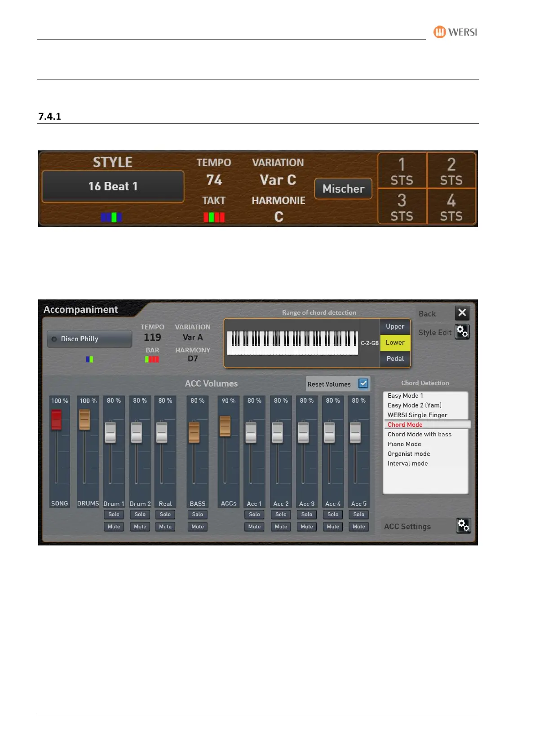Mute the Drum 2 channel
535x756 pixels.
(x=140, y=527)
